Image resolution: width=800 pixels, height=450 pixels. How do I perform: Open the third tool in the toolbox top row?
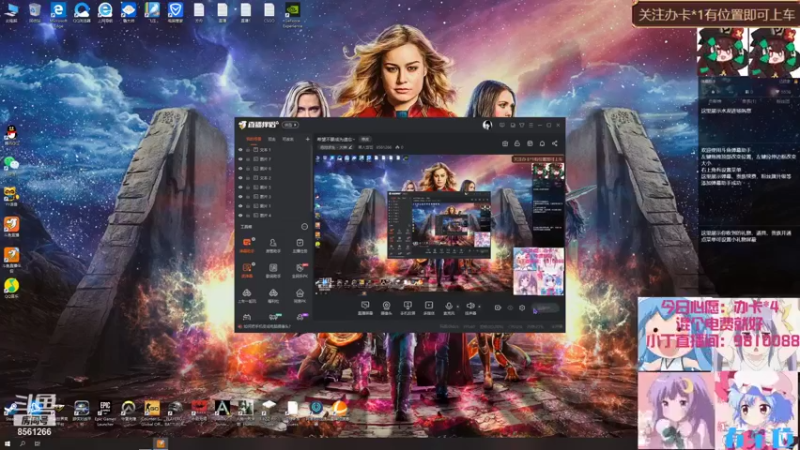coord(299,245)
